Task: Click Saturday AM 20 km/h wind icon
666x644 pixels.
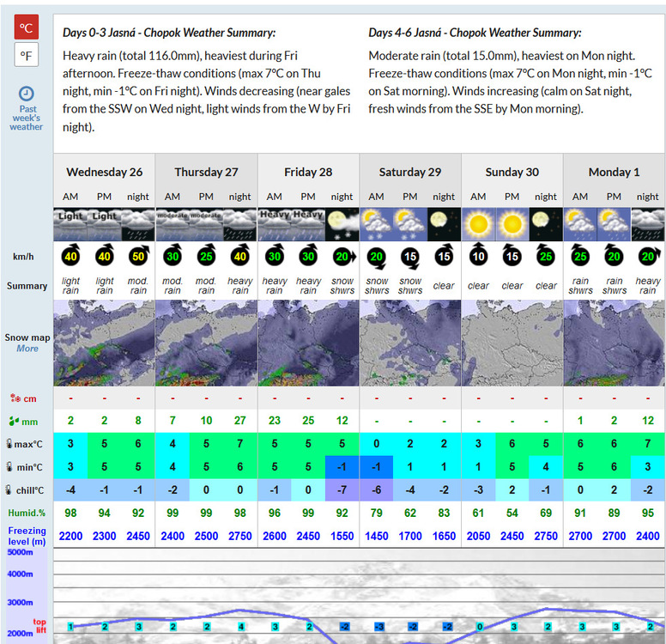Action: (377, 258)
